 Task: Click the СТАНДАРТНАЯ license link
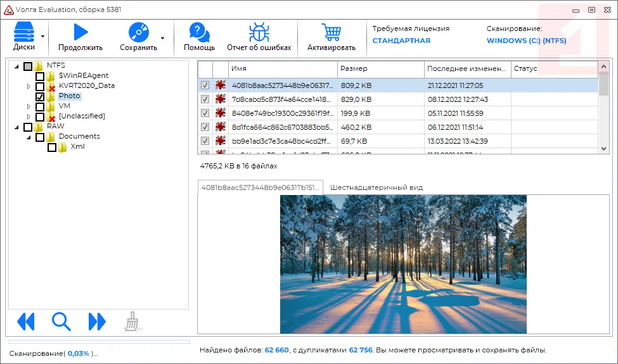click(x=401, y=41)
